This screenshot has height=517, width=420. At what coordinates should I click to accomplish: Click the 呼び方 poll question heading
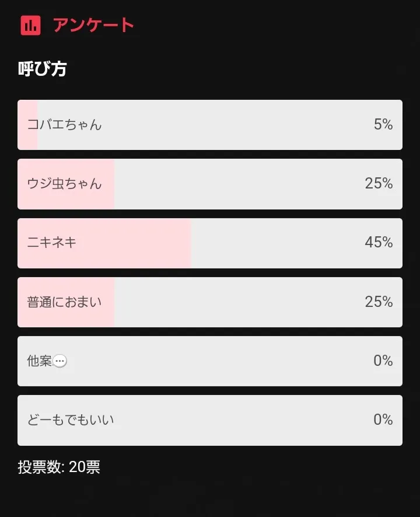pyautogui.click(x=42, y=69)
